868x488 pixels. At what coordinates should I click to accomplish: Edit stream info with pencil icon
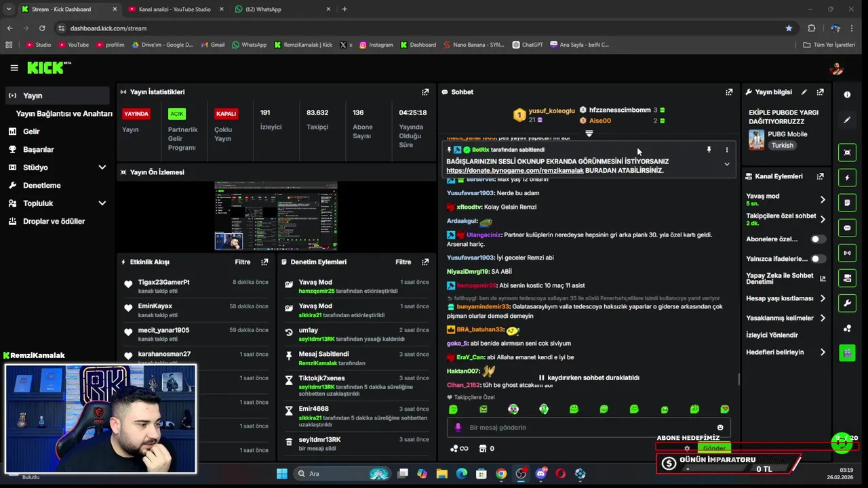tap(804, 92)
